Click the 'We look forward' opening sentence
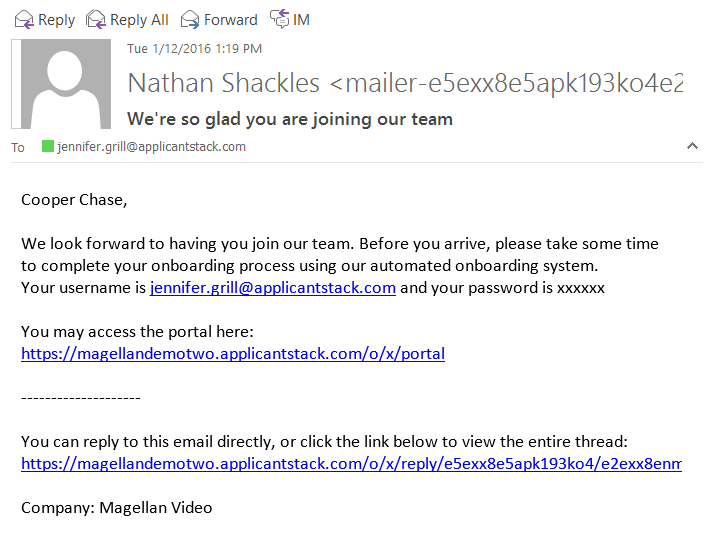Screen dimensions: 708x537 tap(339, 244)
